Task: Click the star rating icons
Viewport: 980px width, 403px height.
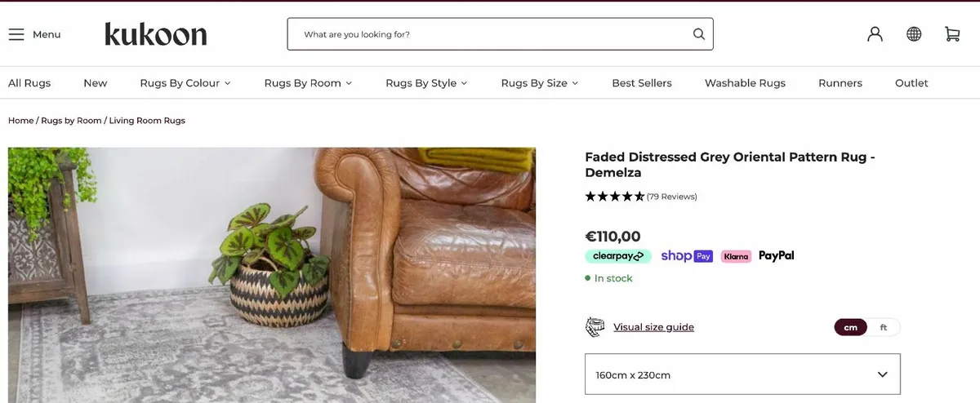Action: [x=614, y=197]
